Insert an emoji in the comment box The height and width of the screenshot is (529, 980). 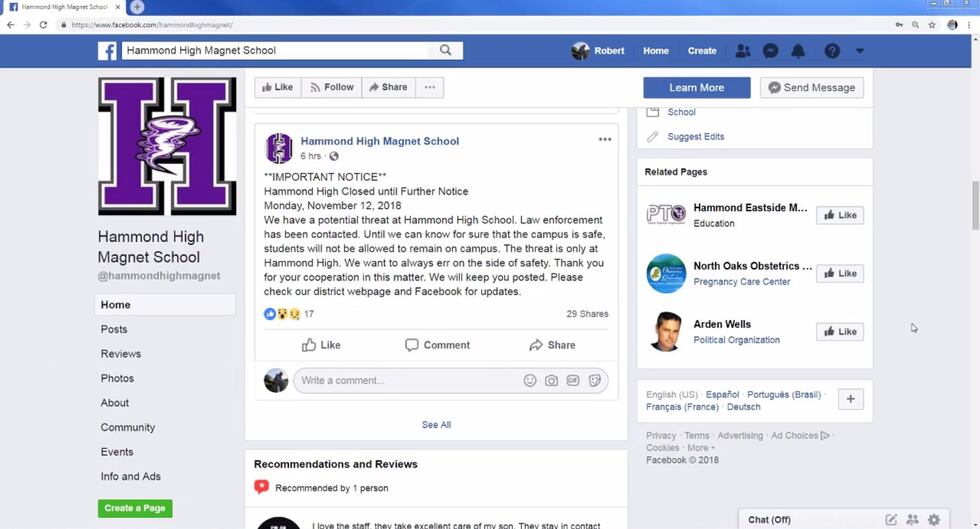(530, 381)
